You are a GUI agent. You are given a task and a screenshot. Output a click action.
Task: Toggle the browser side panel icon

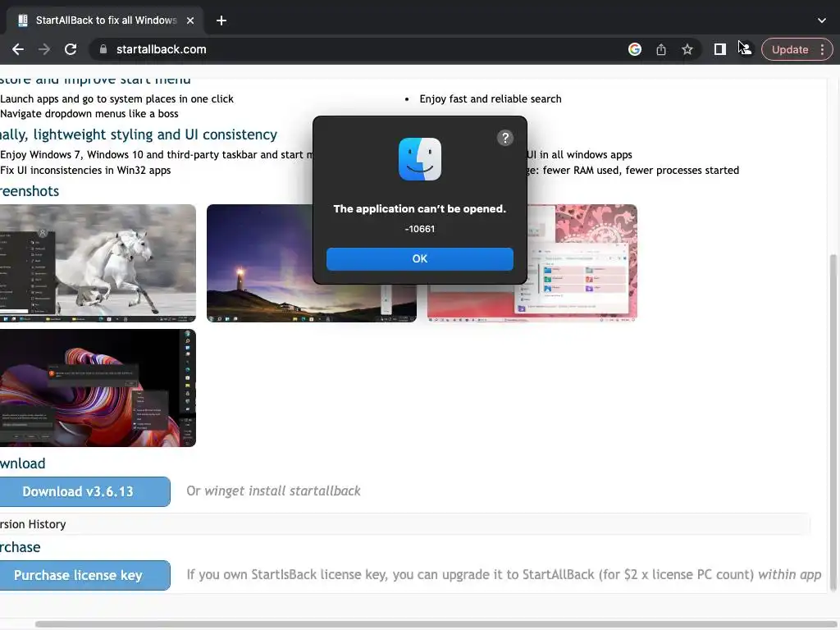(720, 49)
